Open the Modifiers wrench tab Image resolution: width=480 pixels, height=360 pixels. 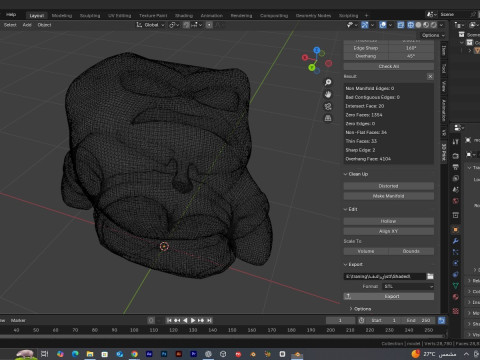(x=455, y=241)
